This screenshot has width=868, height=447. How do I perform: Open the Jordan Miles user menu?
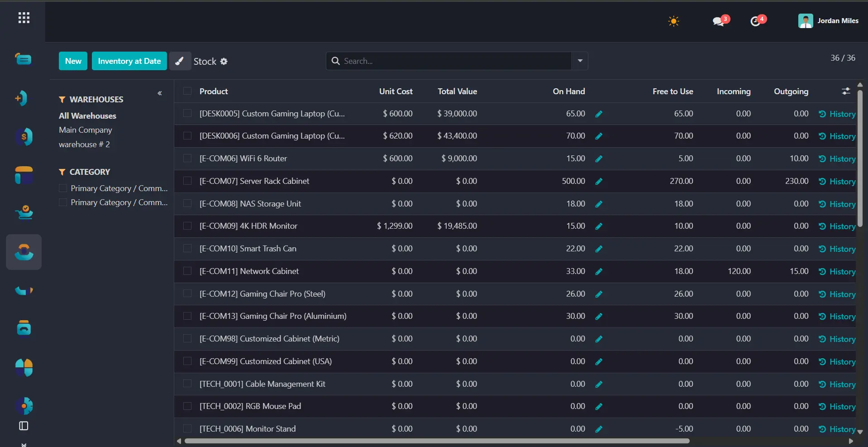(828, 21)
